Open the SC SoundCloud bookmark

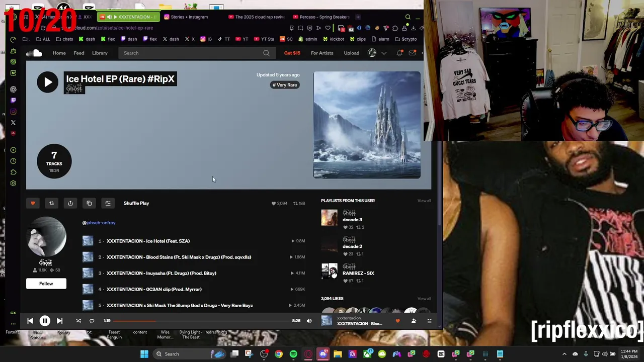coord(286,39)
